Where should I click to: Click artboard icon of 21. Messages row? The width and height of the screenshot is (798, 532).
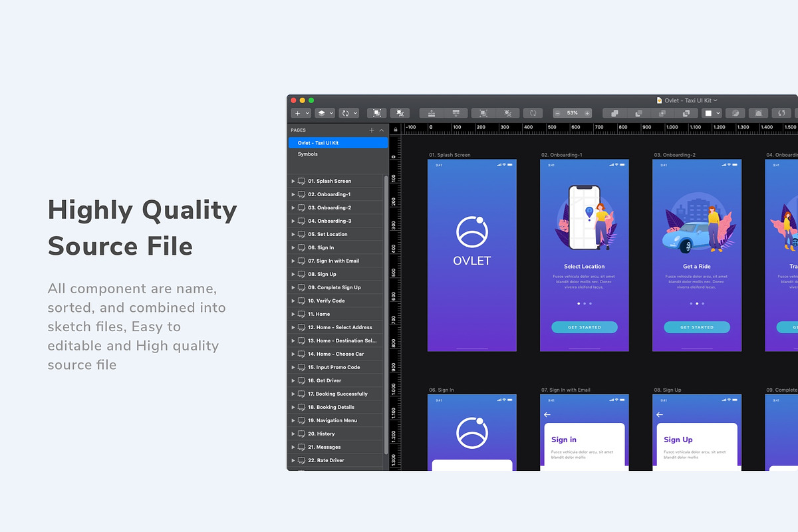(x=301, y=447)
